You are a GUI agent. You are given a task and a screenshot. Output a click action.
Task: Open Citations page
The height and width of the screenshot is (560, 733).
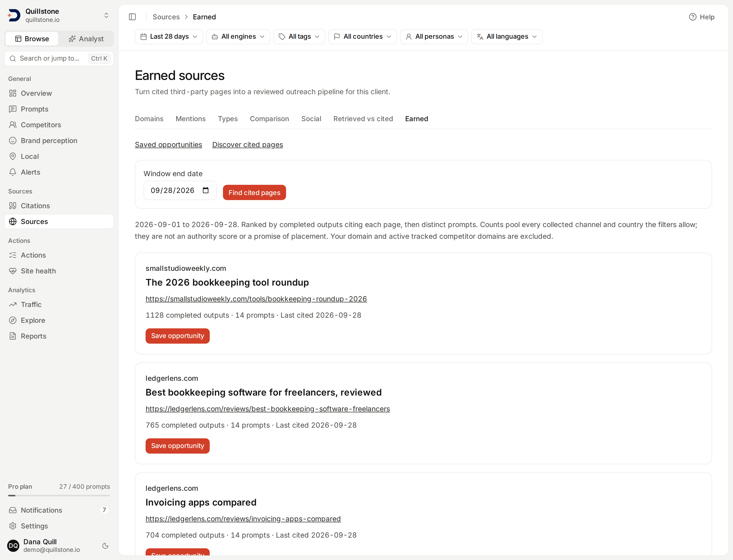[59, 206]
